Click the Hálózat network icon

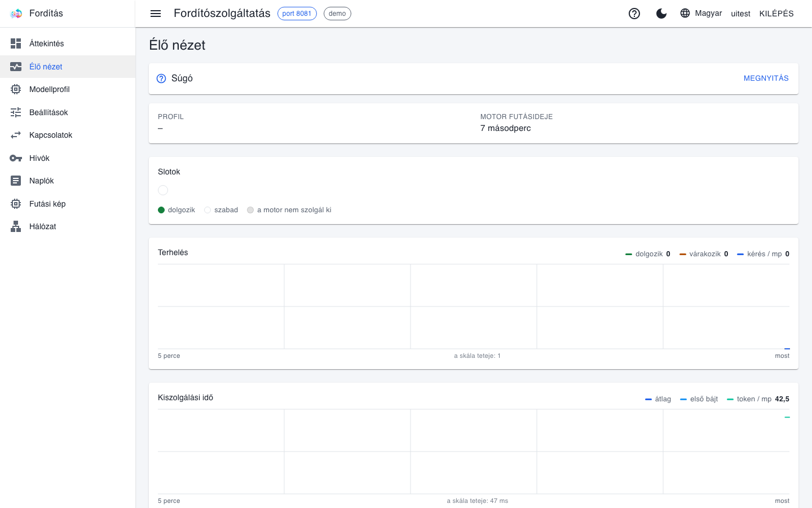point(16,226)
